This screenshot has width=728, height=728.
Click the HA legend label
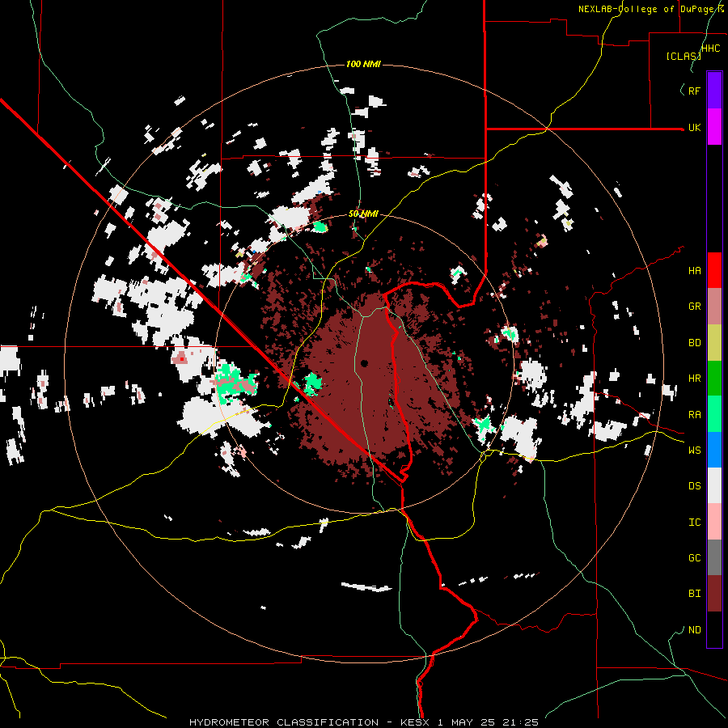(694, 271)
